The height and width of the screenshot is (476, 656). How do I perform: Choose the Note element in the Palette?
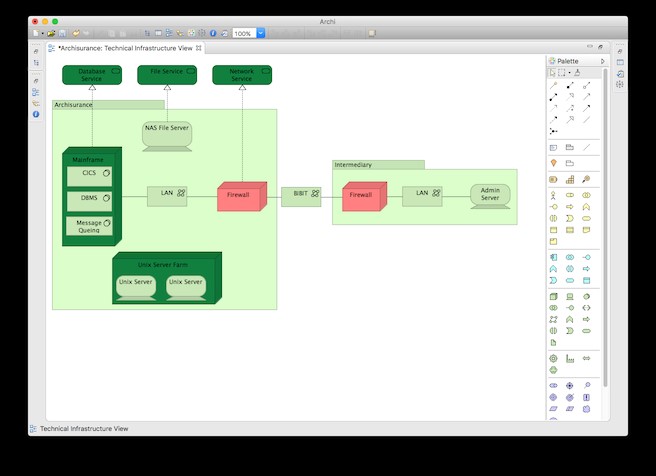click(x=552, y=148)
